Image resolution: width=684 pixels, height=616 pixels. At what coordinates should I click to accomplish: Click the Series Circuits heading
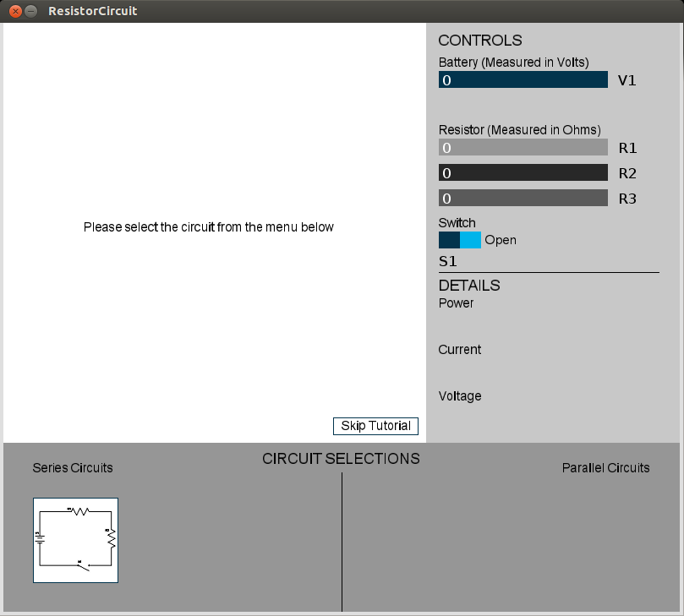point(73,468)
